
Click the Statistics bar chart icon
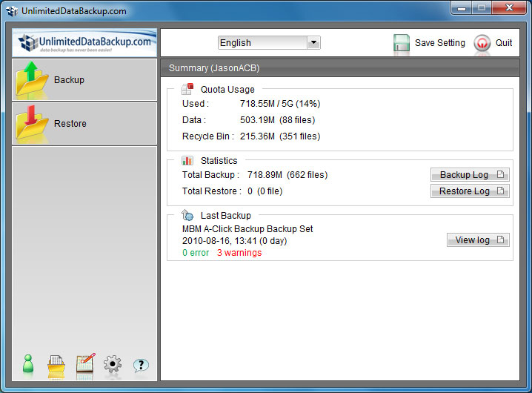point(187,160)
